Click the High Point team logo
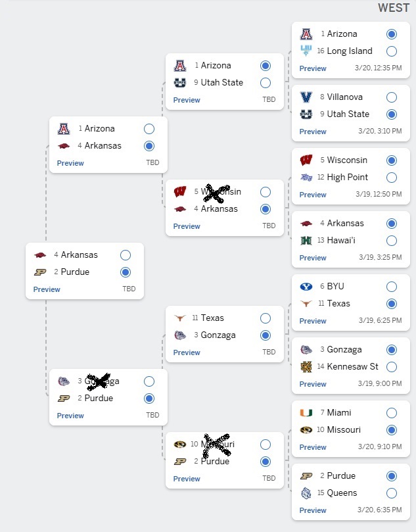 point(306,177)
